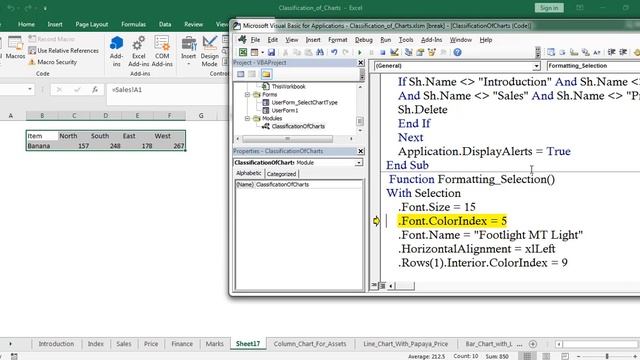Toggle Design Mode icon in VBA toolbar
Image resolution: width=640 pixels, height=360 pixels.
(394, 52)
